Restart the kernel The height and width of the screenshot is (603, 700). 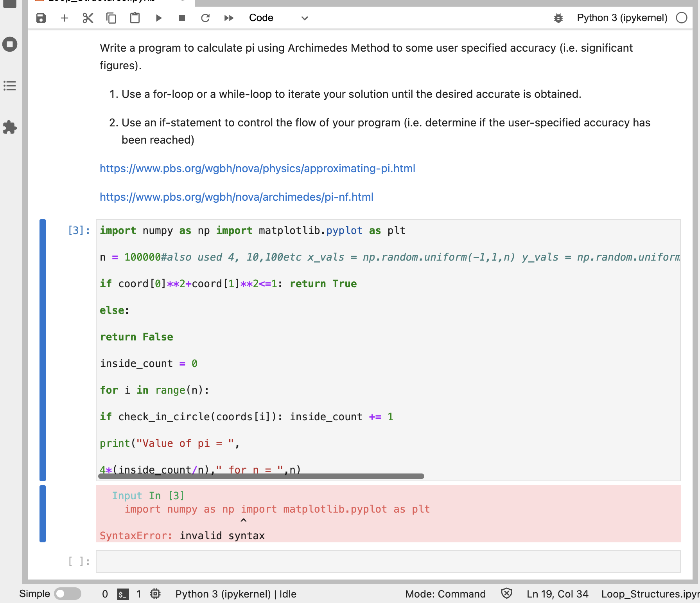[205, 18]
